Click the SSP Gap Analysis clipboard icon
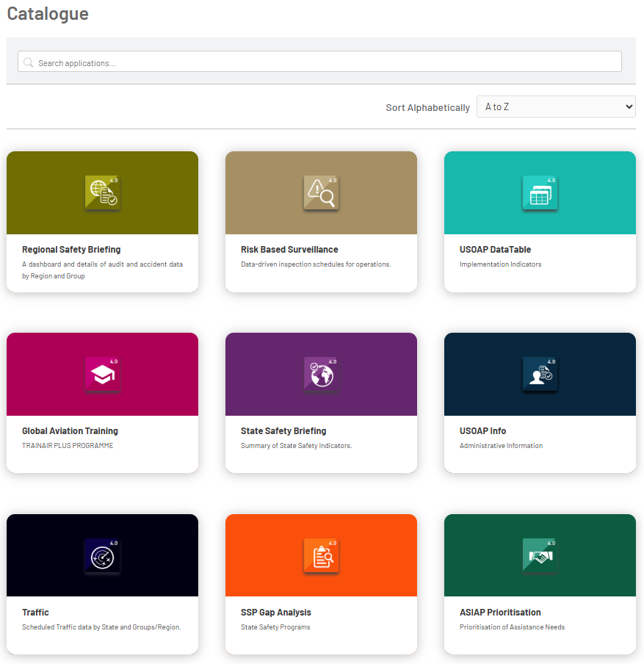 [x=321, y=556]
